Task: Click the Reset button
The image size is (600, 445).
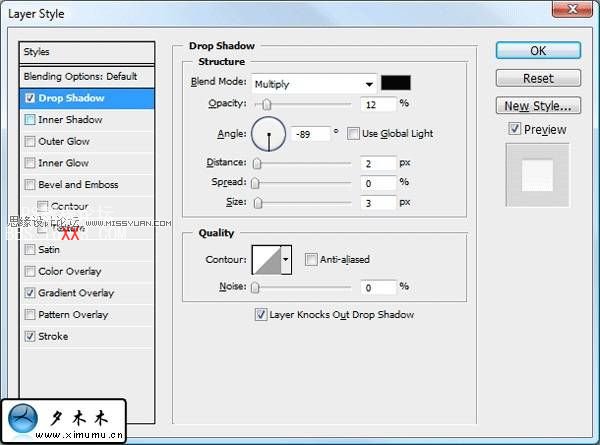Action: tap(537, 78)
